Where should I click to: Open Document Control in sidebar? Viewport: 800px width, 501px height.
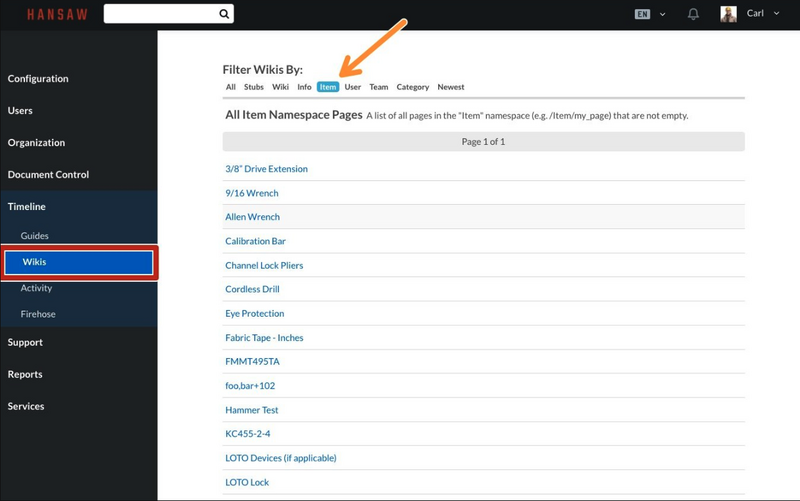tap(48, 175)
